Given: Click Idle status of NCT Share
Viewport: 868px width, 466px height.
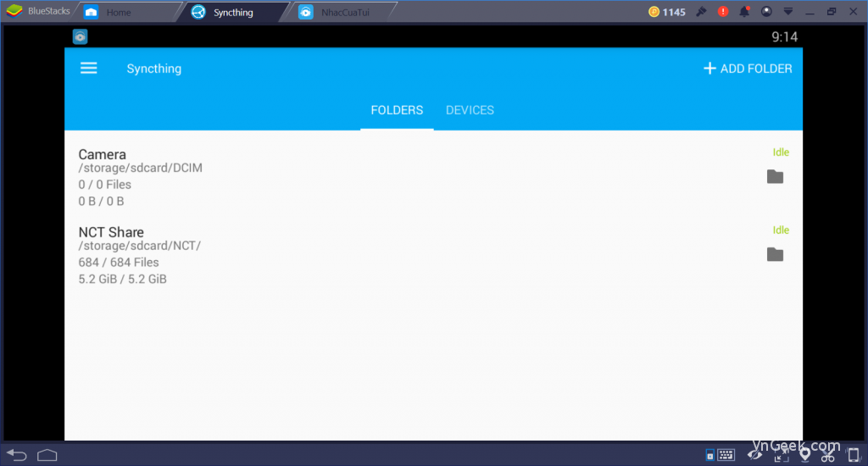Looking at the screenshot, I should coord(781,230).
